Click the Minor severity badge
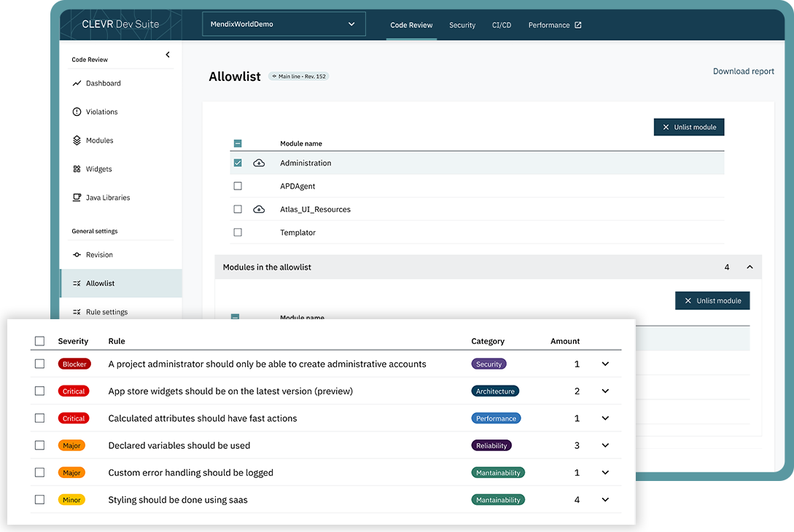The image size is (794, 532). (72, 500)
